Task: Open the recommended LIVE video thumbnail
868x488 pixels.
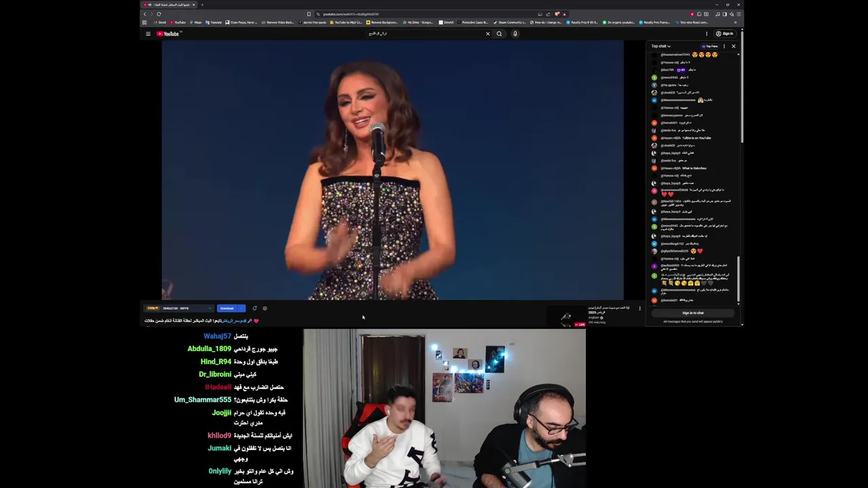Action: [x=567, y=317]
